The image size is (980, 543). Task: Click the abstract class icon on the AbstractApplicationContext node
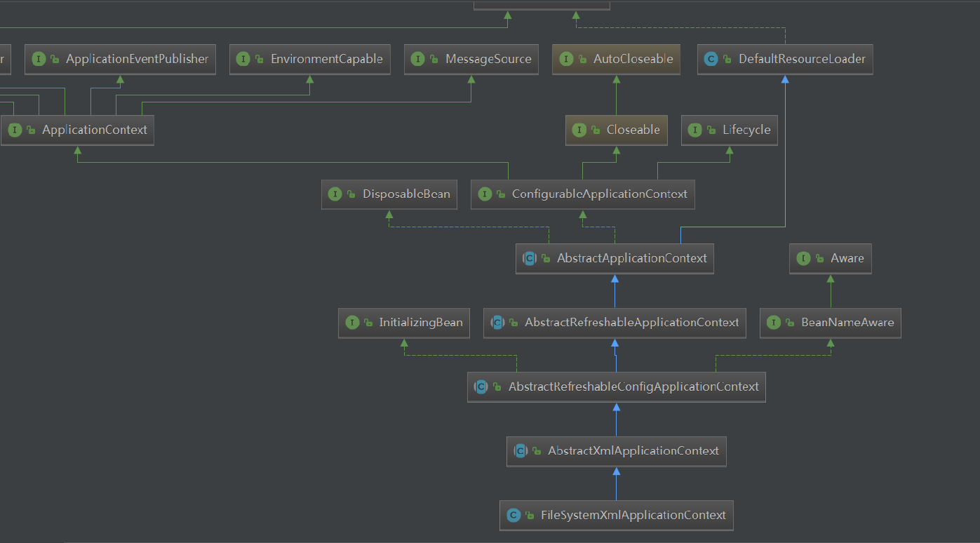[x=530, y=259]
